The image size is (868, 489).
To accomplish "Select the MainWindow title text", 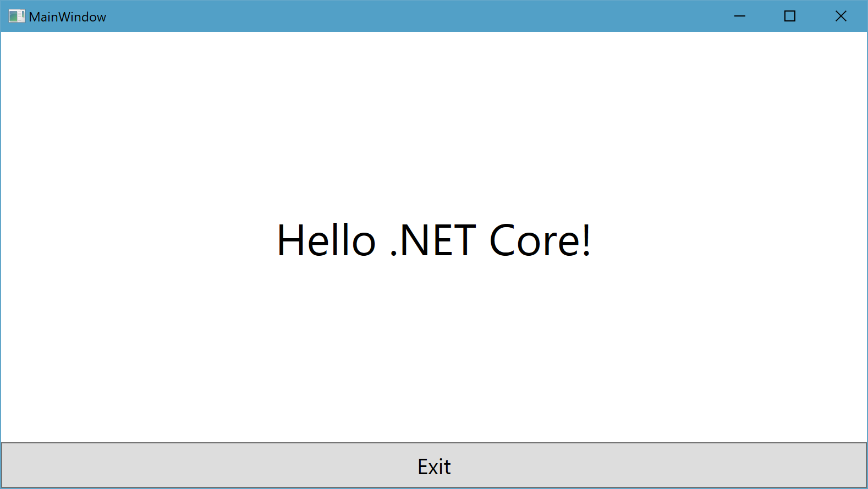I will (68, 17).
